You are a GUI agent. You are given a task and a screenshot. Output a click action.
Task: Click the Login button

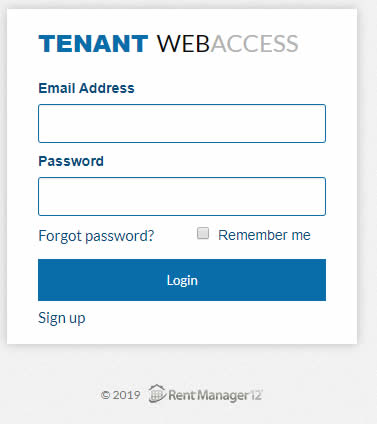(182, 280)
